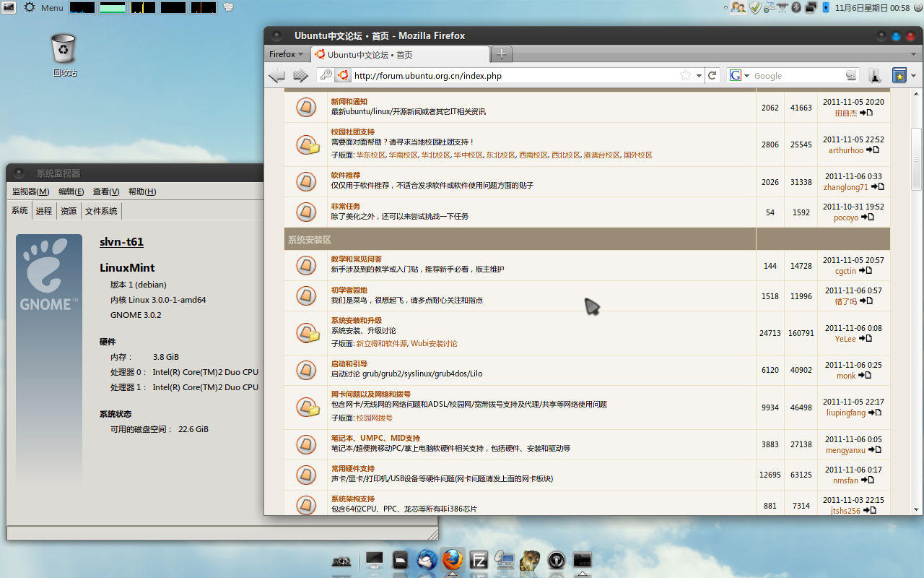Open System Monitor 查看(V) menu
The height and width of the screenshot is (578, 924).
pos(106,191)
